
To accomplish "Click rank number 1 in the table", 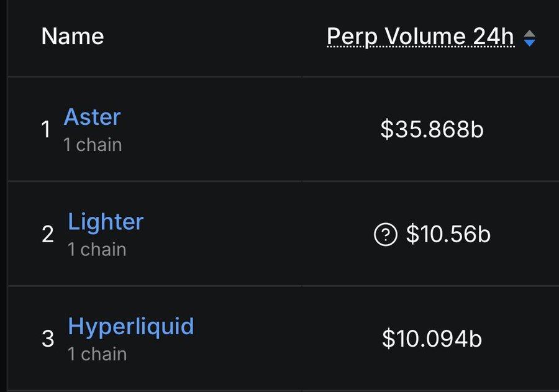I will coord(45,129).
